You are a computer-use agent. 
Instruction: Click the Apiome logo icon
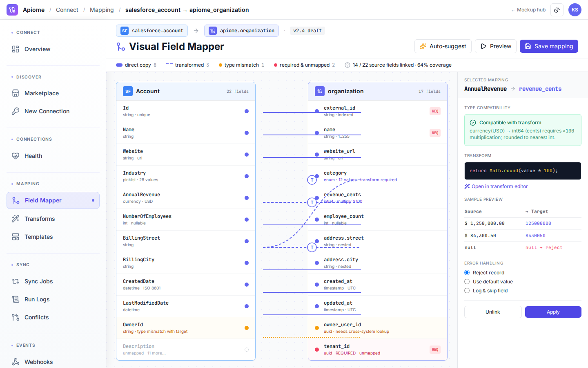(12, 10)
